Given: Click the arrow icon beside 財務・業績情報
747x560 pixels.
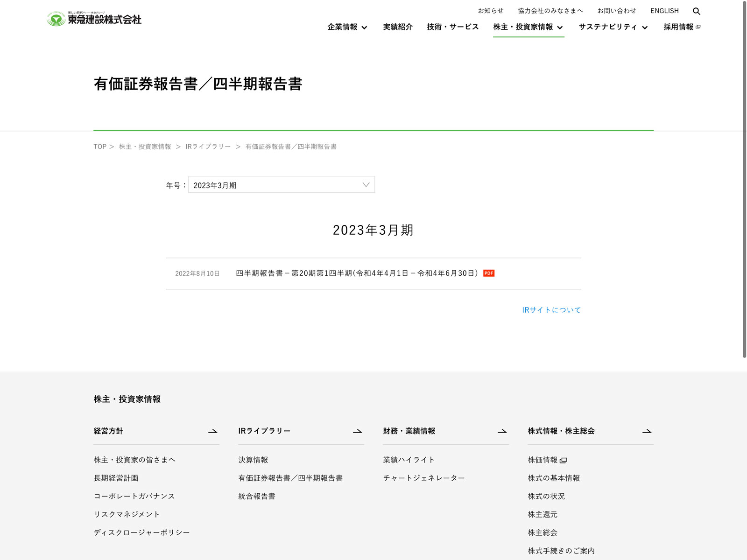Looking at the screenshot, I should pyautogui.click(x=502, y=431).
